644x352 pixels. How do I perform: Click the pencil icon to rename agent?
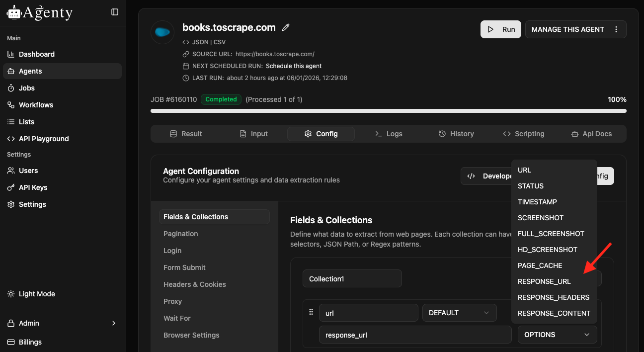click(286, 28)
